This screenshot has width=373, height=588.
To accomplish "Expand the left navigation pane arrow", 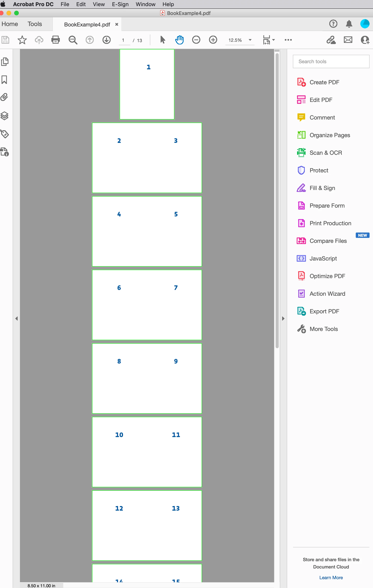I will pyautogui.click(x=16, y=318).
